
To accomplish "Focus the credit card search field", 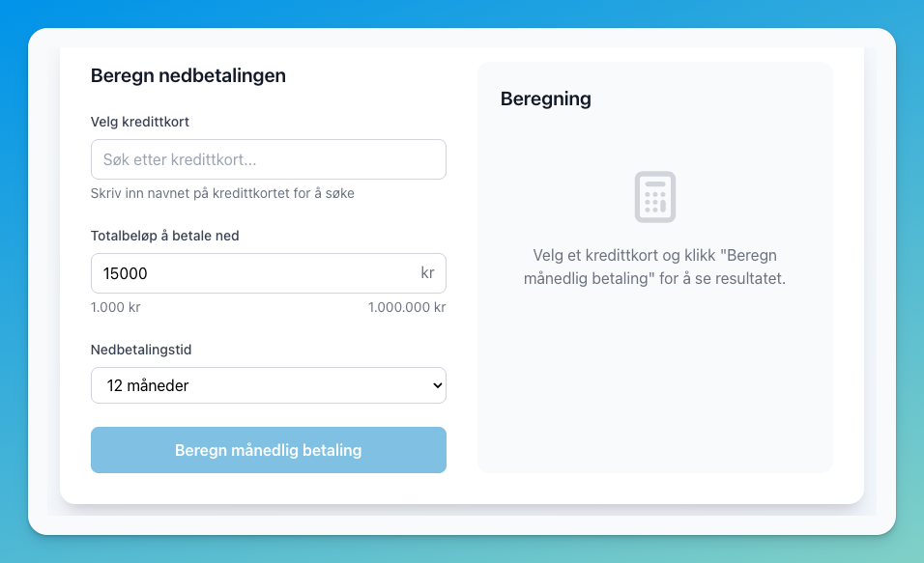I will [x=268, y=159].
